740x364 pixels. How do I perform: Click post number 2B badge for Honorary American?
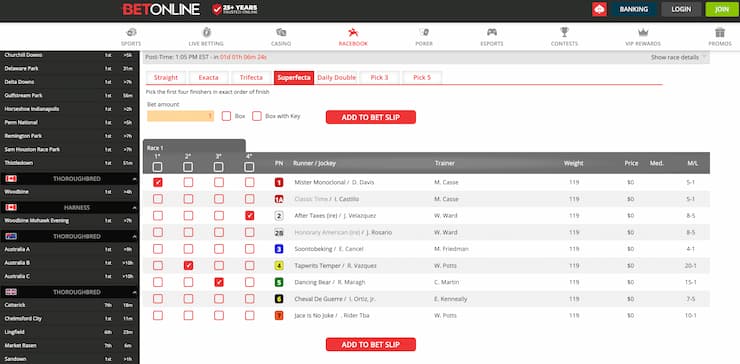click(279, 232)
